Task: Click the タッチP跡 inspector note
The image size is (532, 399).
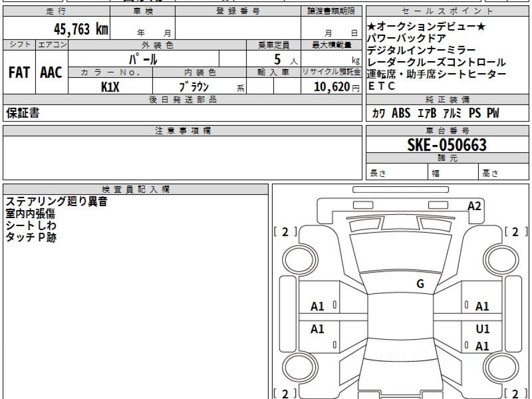Action: [31, 237]
